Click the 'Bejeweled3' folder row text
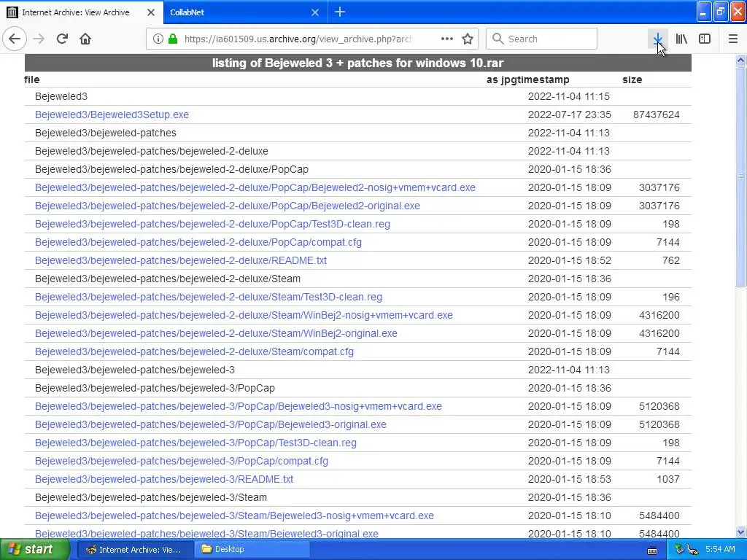The width and height of the screenshot is (747, 560). tap(61, 97)
